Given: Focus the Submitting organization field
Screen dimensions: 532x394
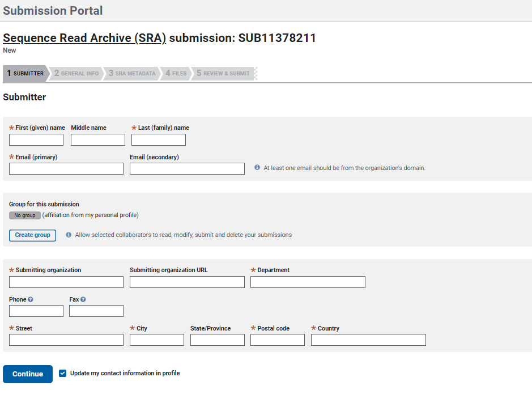Looking at the screenshot, I should [66, 282].
